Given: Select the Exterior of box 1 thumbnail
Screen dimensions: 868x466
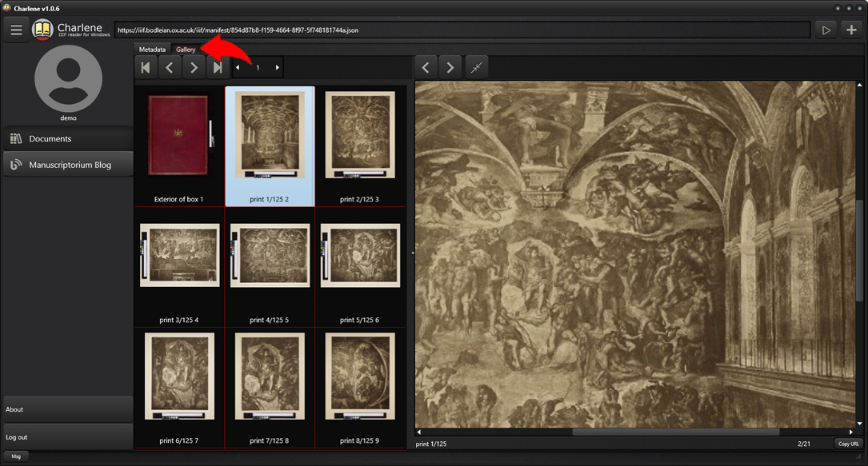Looking at the screenshot, I should (x=179, y=146).
